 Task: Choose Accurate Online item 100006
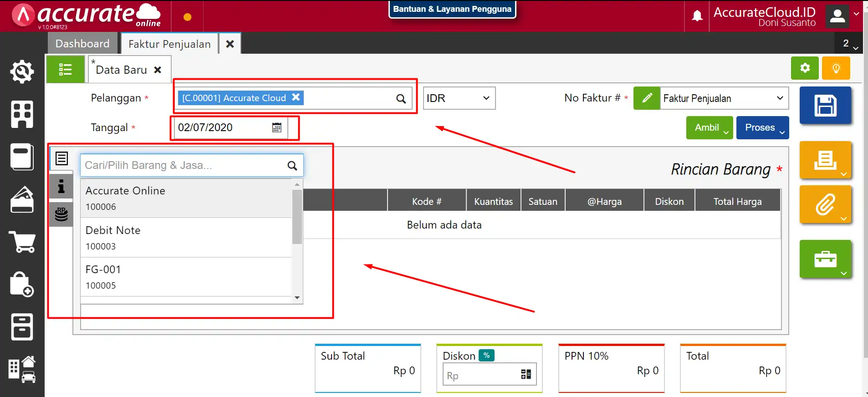pos(186,198)
